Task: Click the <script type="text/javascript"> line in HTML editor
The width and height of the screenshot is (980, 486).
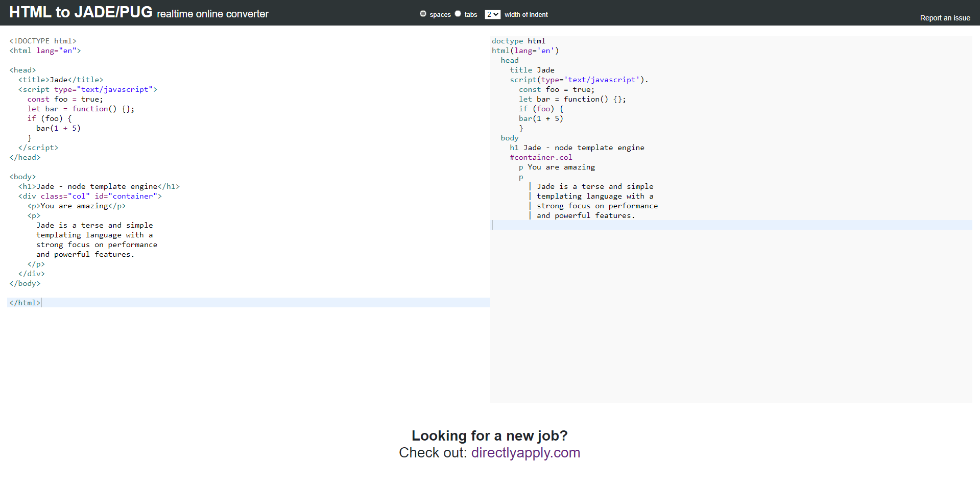Action: 88,89
